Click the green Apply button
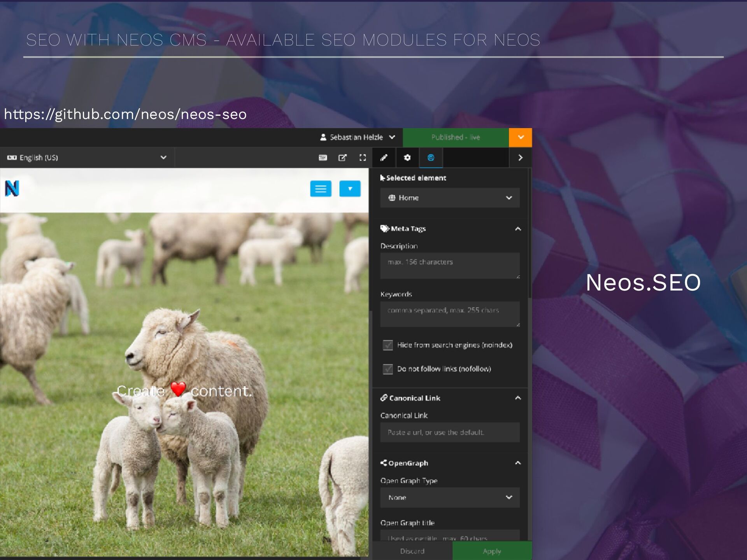This screenshot has height=560, width=747. (x=492, y=551)
